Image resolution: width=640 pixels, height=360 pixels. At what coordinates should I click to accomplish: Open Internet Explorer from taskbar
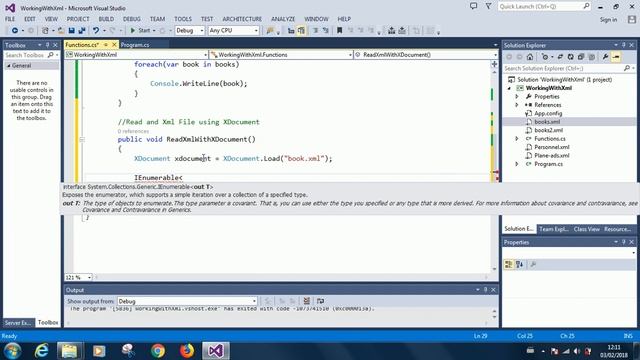pos(41,351)
